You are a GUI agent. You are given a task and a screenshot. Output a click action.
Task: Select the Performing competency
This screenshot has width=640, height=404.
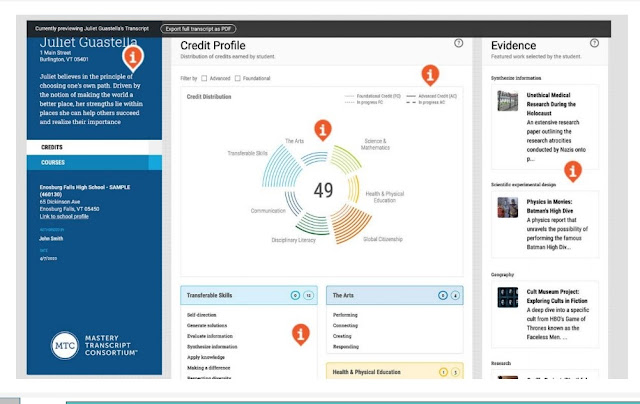[x=345, y=315]
